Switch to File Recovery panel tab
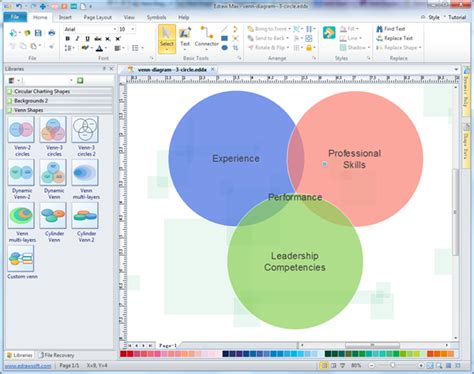The image size is (474, 374). tap(56, 355)
